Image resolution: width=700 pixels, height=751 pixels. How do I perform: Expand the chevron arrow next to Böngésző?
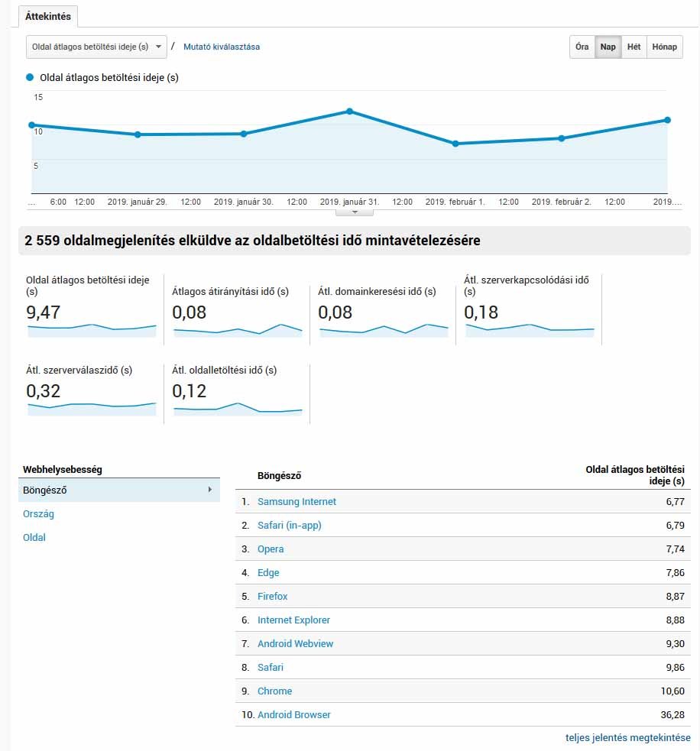211,490
